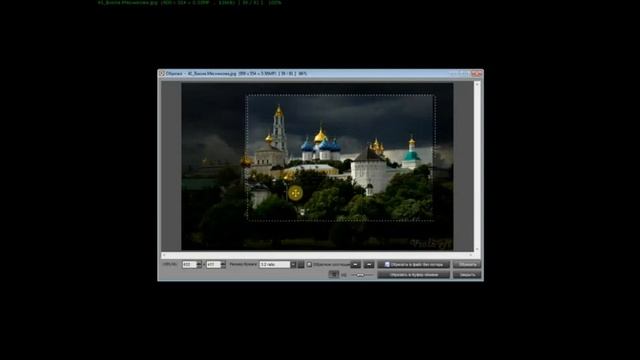Close the crop window with the red X

point(476,73)
